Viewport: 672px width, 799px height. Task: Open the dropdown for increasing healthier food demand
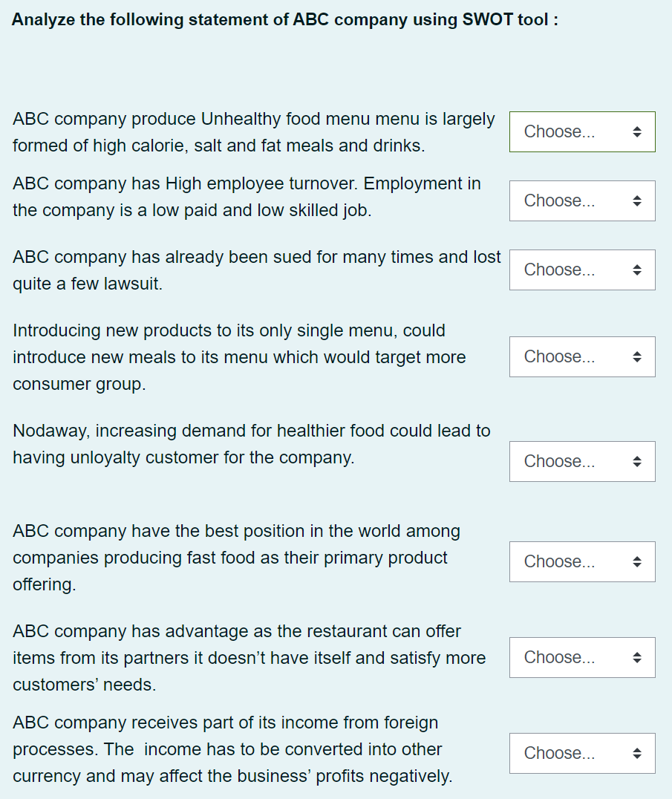tap(581, 462)
